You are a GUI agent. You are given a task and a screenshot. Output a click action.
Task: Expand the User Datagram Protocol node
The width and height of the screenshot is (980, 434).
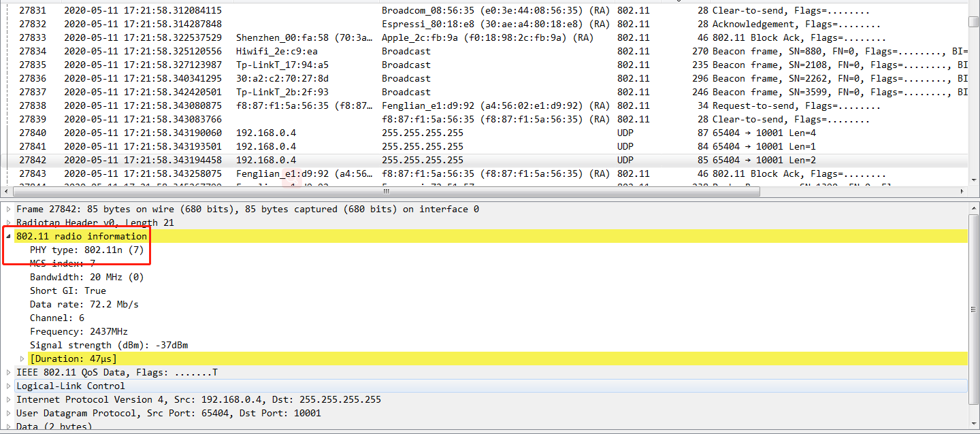point(9,413)
